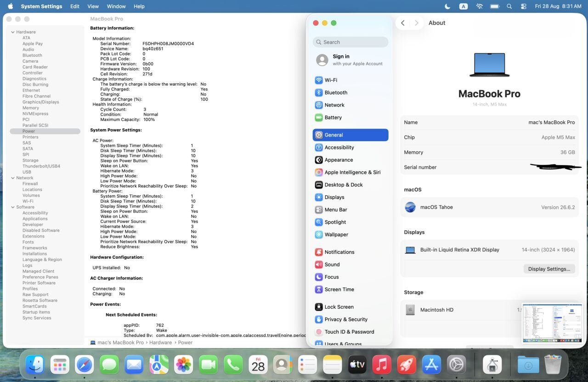The image size is (588, 382).
Task: Open Photos app in the Dock
Action: [x=183, y=365]
